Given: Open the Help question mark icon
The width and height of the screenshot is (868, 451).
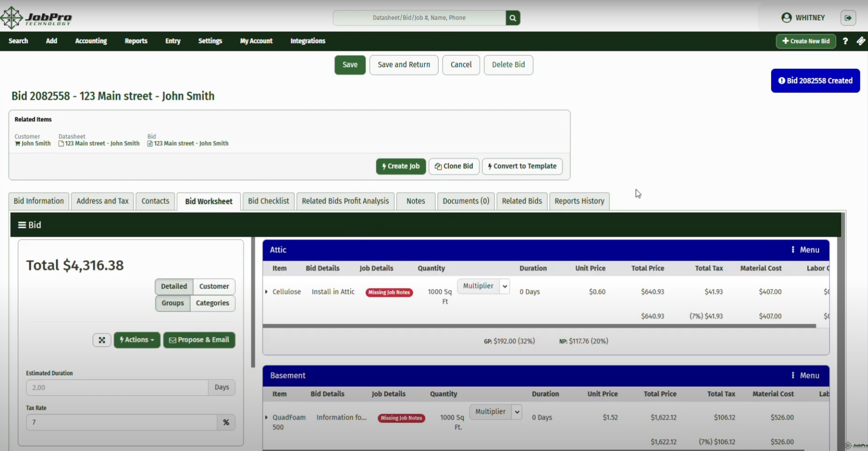Looking at the screenshot, I should click(x=845, y=41).
